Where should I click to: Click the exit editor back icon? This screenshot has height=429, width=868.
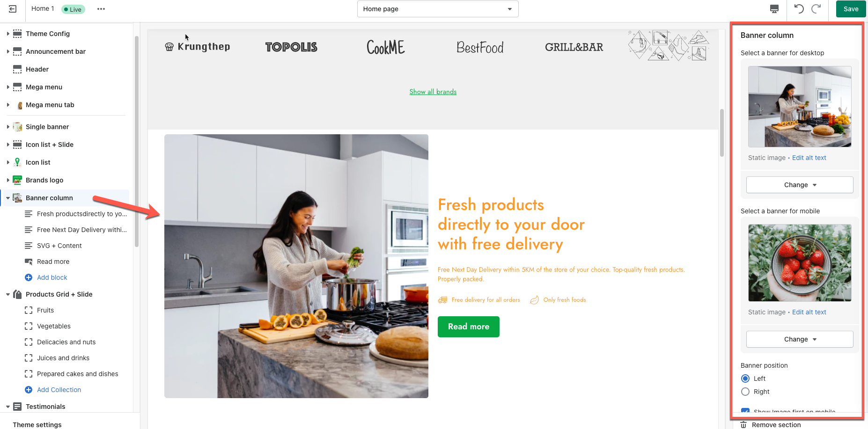point(13,9)
